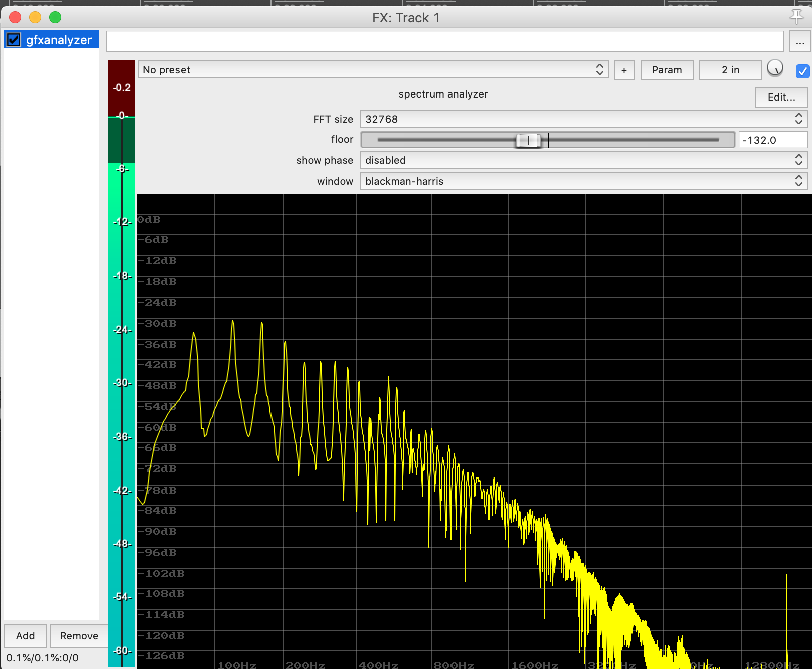Toggle the FX bypass checkbox beside the wet knob

(x=802, y=71)
